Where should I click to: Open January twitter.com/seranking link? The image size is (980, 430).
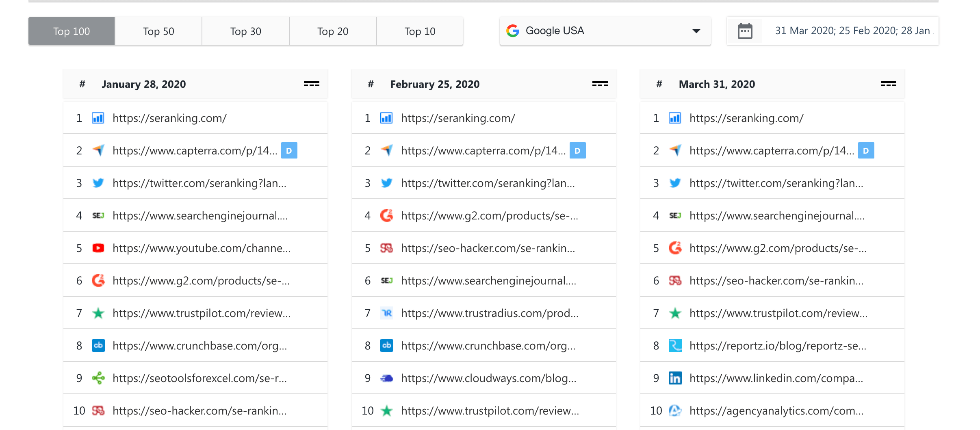[x=199, y=183]
